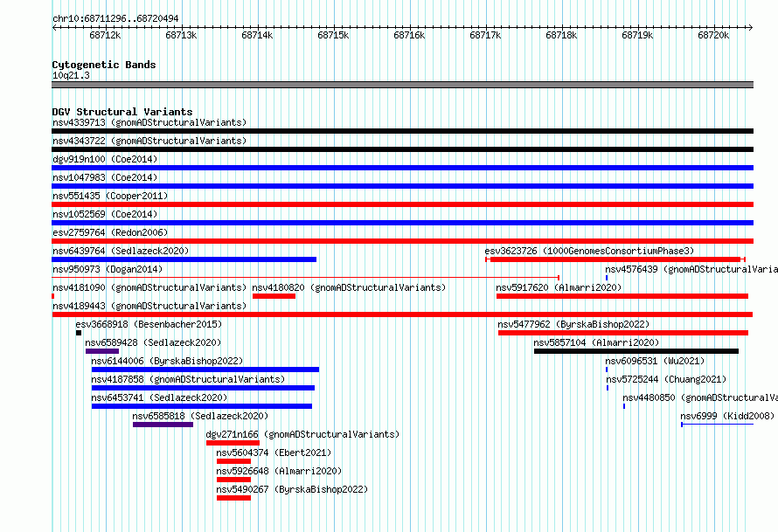Click the purple nsv6589428 (Sedlazeck2020) bar
The width and height of the screenshot is (778, 532).
(x=102, y=351)
